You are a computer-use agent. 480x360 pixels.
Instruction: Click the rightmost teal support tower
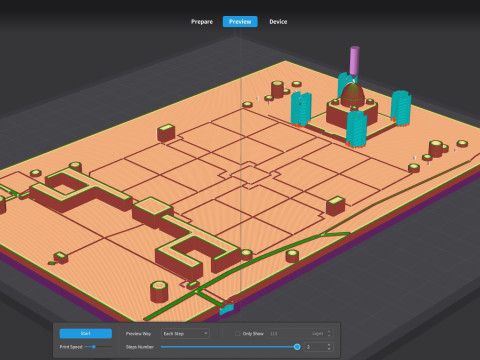click(x=401, y=108)
